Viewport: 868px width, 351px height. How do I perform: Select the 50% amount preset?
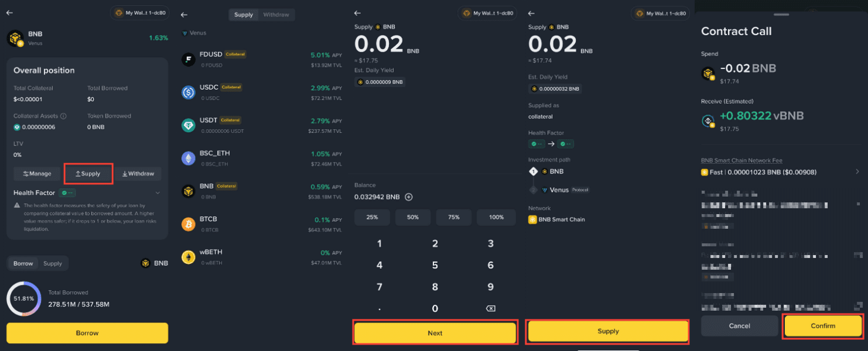pyautogui.click(x=413, y=217)
